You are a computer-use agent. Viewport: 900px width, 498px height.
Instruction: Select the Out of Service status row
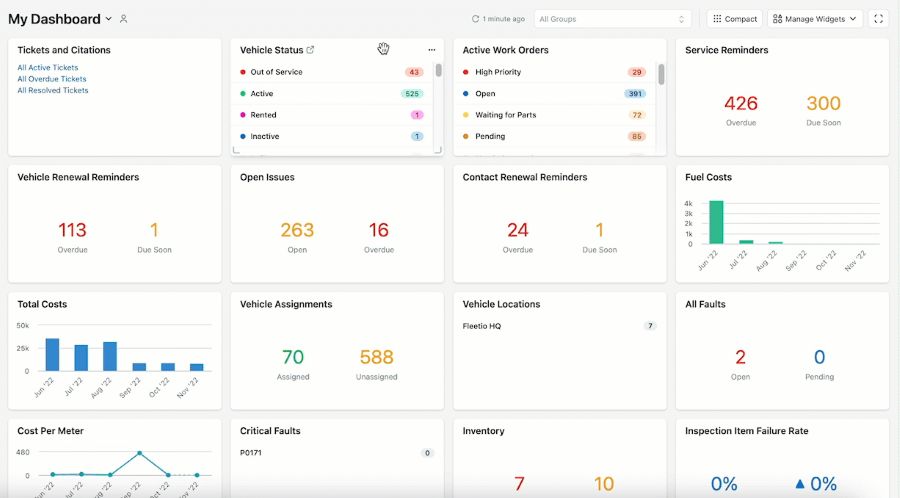click(x=332, y=72)
